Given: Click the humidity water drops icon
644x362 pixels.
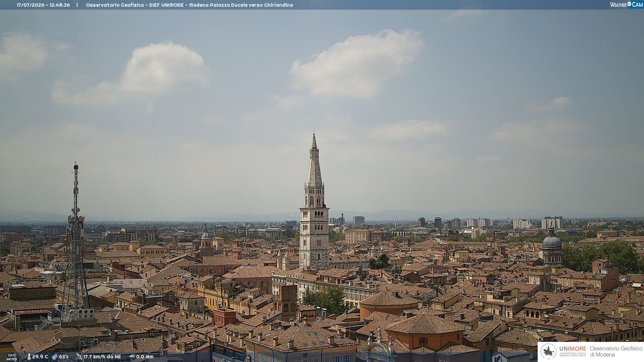Looking at the screenshot, I should pos(54,357).
